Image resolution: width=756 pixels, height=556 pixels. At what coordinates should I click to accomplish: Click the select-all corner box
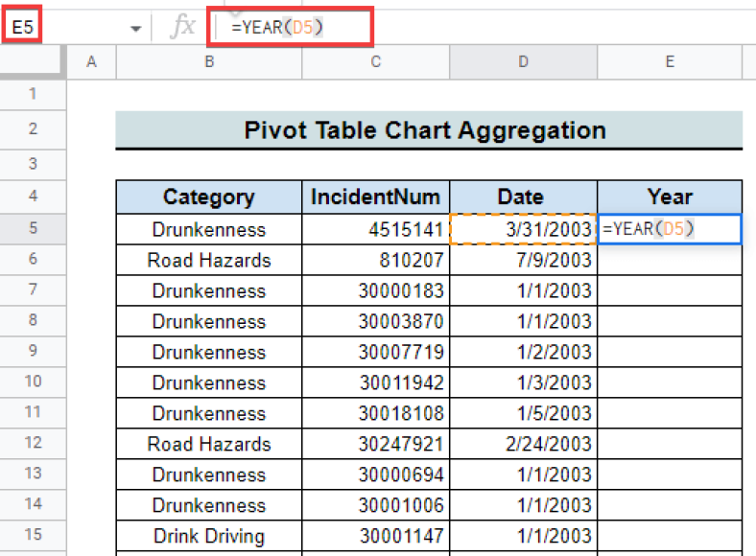[x=33, y=61]
